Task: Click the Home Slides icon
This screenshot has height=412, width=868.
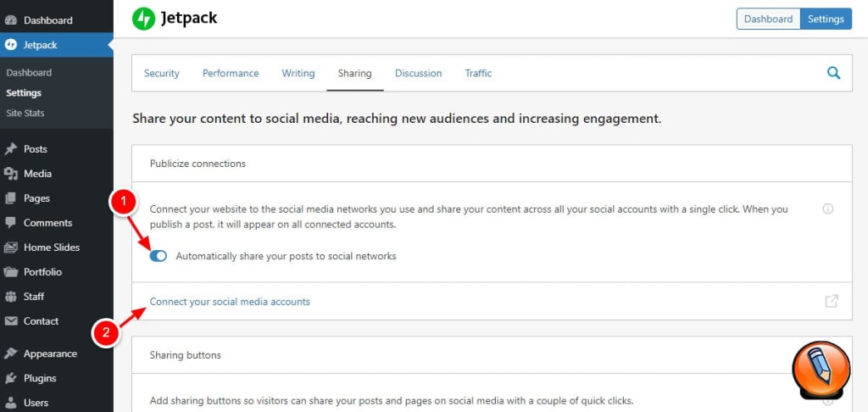Action: [x=10, y=248]
